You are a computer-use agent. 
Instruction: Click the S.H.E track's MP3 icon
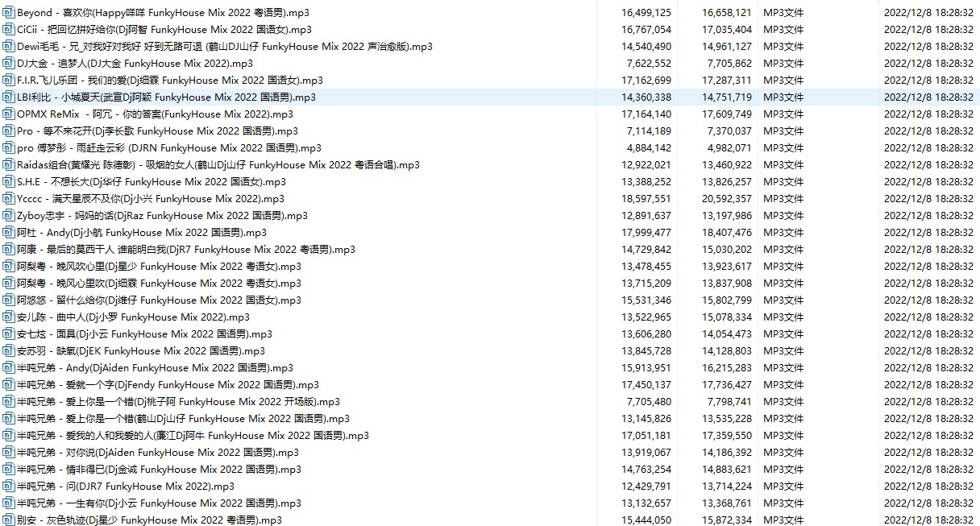[9, 182]
